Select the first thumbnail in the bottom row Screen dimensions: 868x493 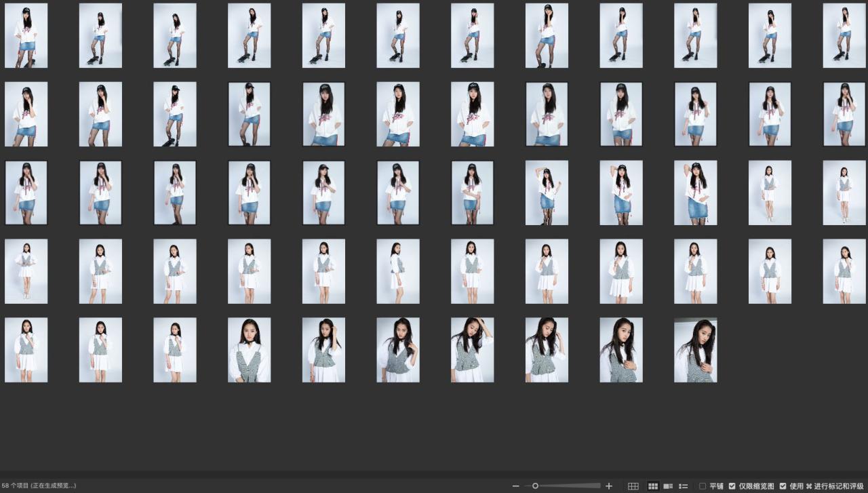coord(26,350)
